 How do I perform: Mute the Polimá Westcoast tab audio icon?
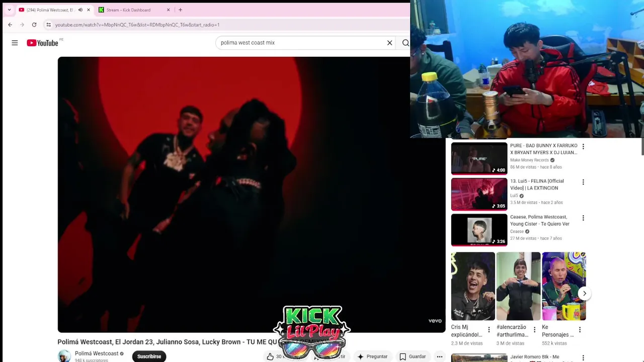point(80,10)
